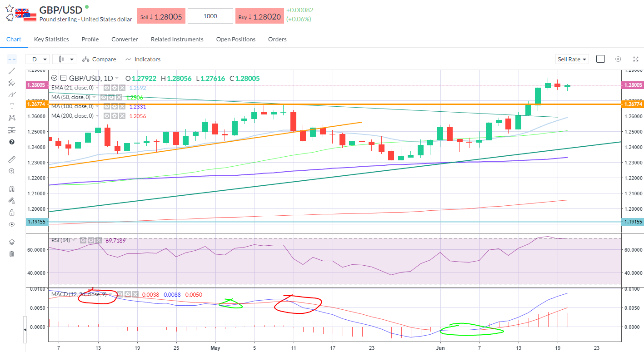Collapse the indicator legend circle arrow
Image resolution: width=644 pixels, height=352 pixels.
[55, 78]
